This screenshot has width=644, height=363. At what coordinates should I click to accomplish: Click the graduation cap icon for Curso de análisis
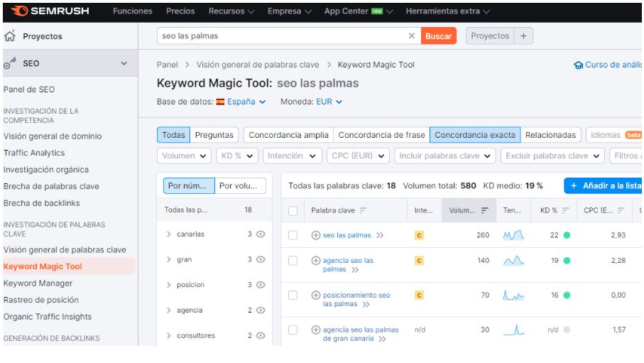pyautogui.click(x=578, y=65)
